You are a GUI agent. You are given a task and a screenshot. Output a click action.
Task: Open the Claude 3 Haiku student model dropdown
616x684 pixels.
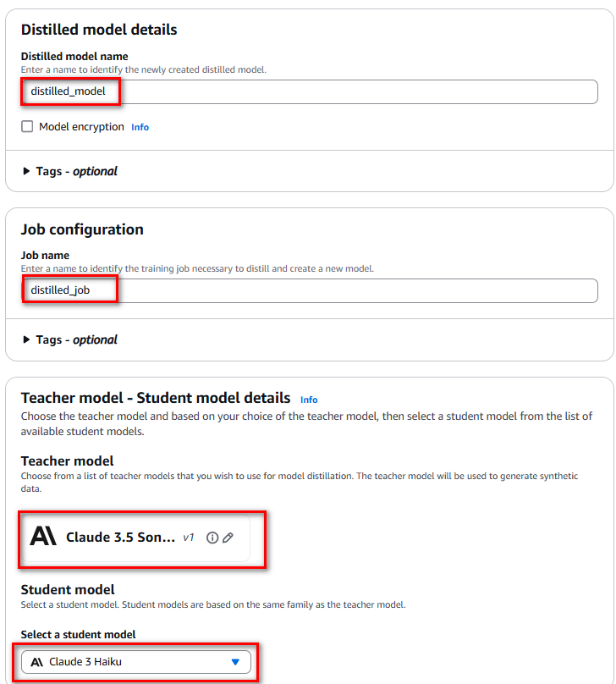136,662
